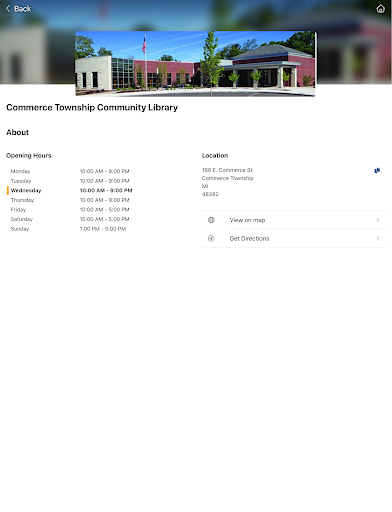Screen dimensions: 392x512
Task: Select the Thursday row
Action: pyautogui.click(x=70, y=200)
